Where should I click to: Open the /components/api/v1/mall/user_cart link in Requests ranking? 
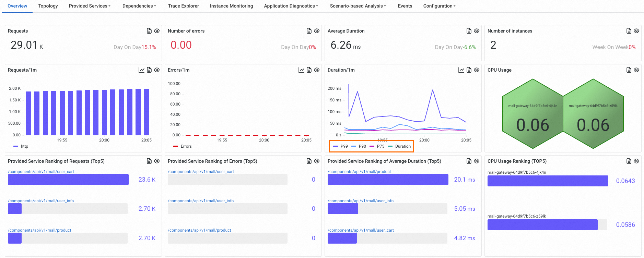click(41, 172)
